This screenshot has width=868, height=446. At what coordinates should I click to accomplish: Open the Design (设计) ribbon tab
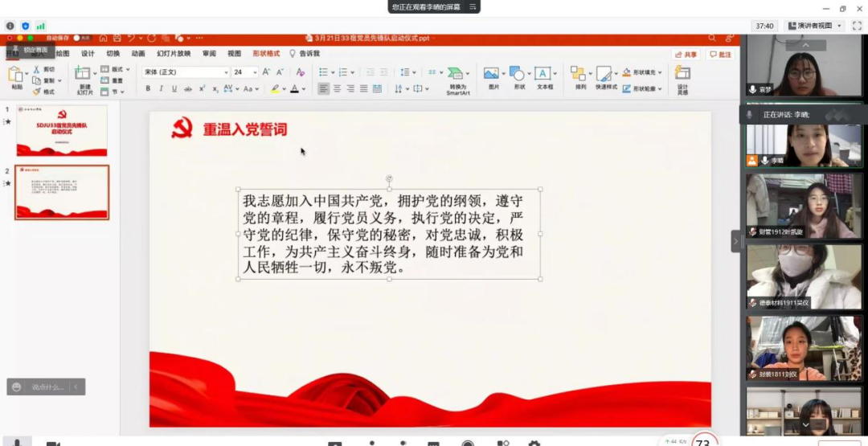click(88, 54)
